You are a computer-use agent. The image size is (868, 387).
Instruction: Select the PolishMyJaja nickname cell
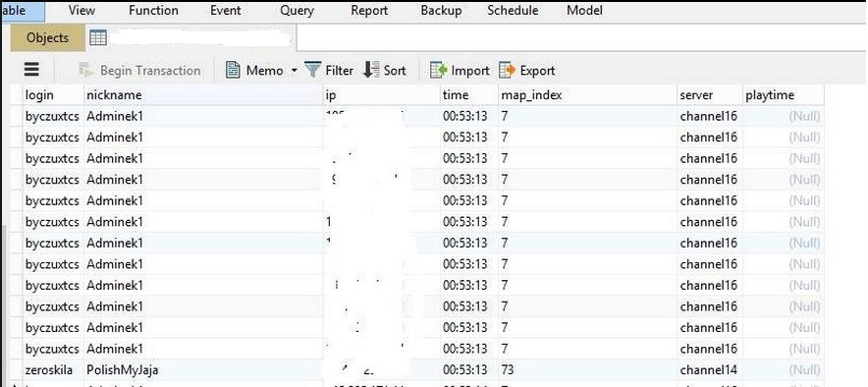coord(203,370)
